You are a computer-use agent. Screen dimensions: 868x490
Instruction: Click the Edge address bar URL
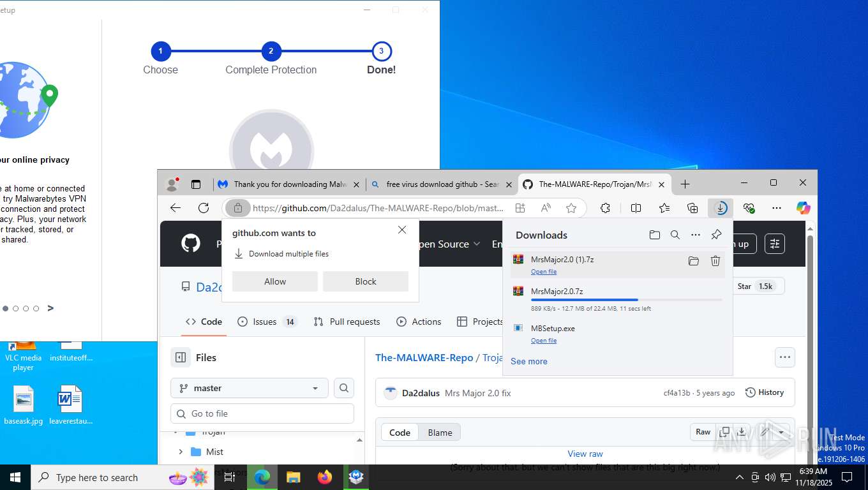click(378, 208)
